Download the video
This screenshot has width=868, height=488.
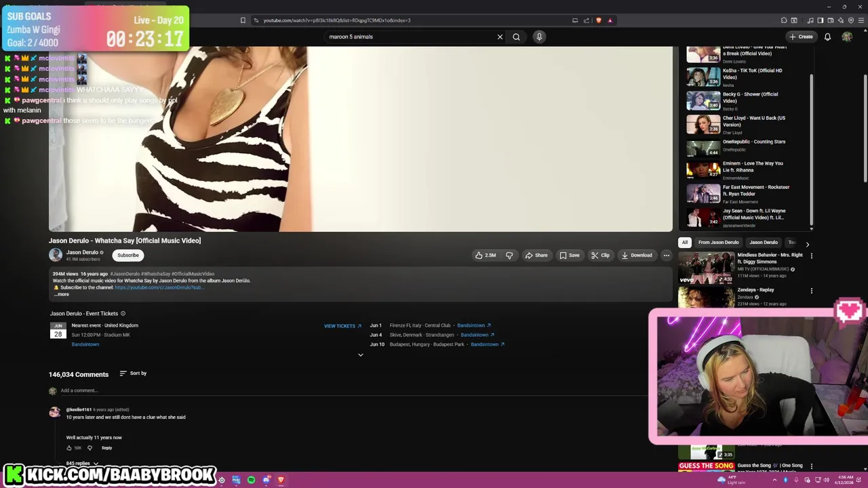tap(637, 256)
